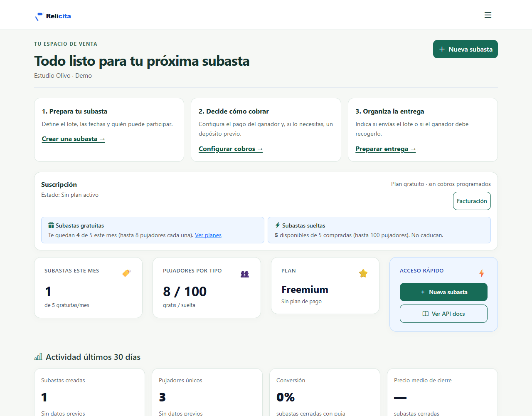532x416 pixels.
Task: Click the Sin plan de pago caption
Action: point(301,302)
